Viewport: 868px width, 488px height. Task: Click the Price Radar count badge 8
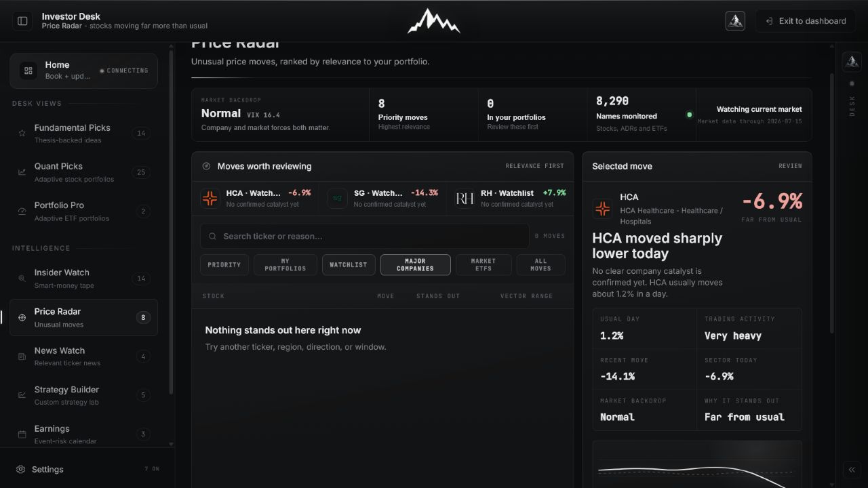[143, 317]
